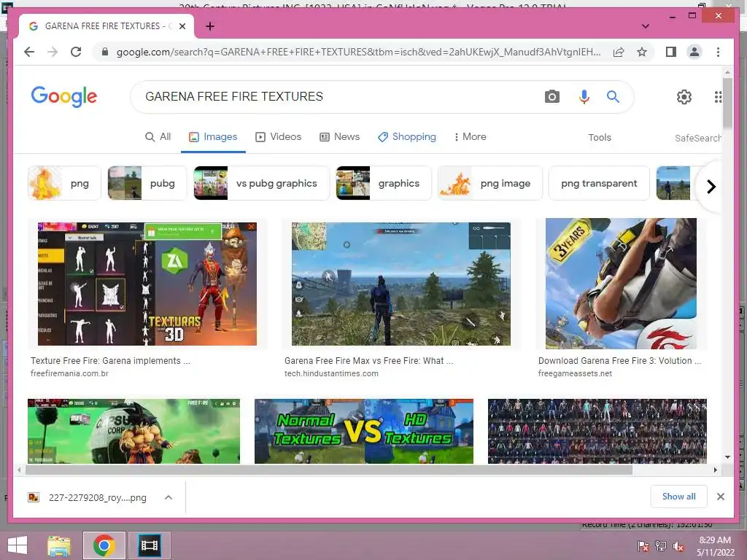Open the 3 Years Free Fire image
747x560 pixels.
click(621, 284)
